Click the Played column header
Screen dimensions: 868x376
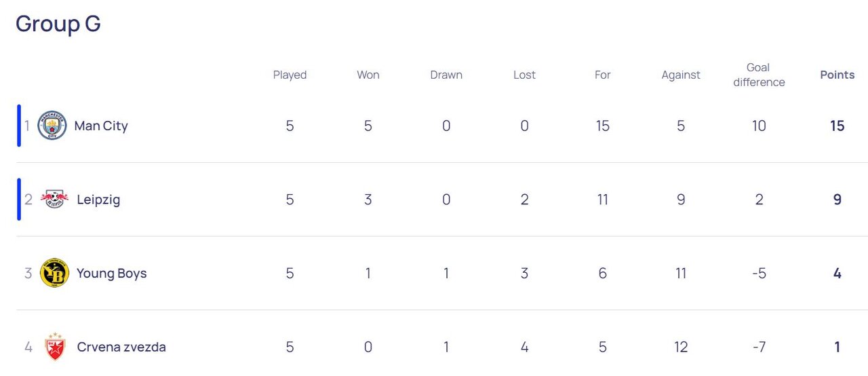(x=290, y=75)
